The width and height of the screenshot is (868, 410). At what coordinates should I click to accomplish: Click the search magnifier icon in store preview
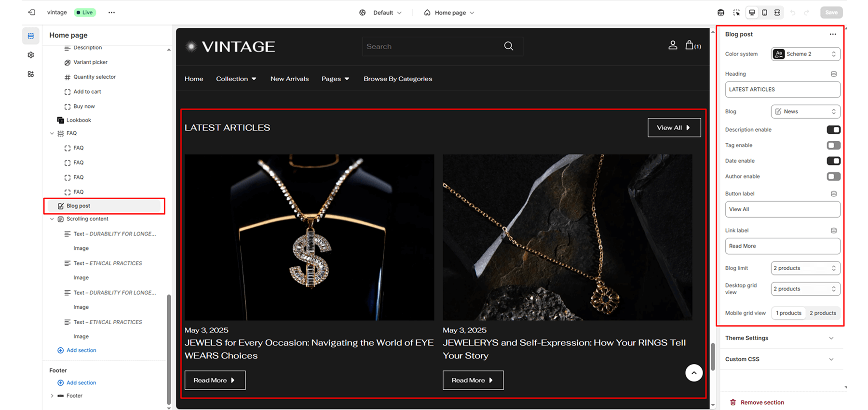(509, 46)
